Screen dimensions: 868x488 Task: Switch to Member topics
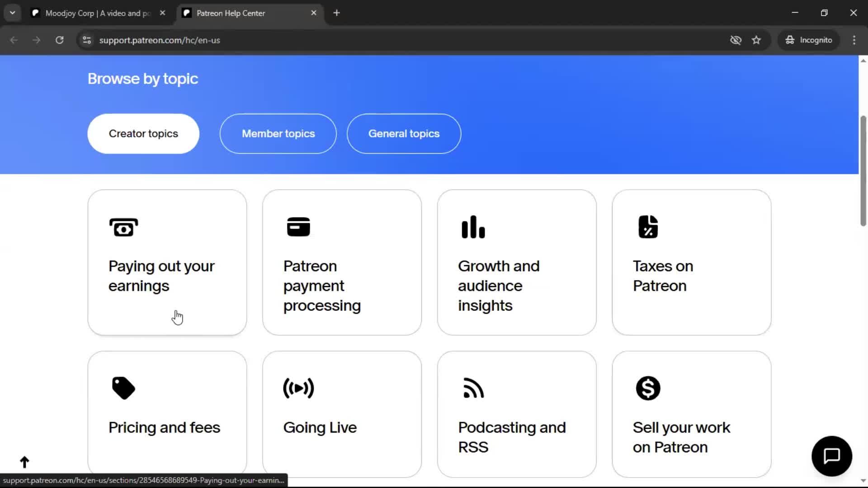coord(278,134)
